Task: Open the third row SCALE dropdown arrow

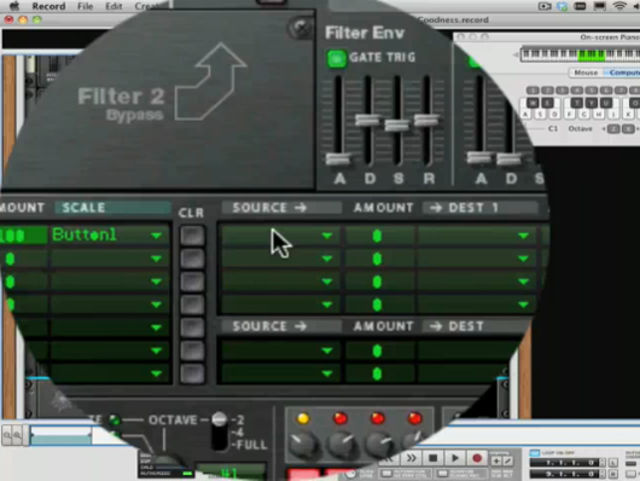Action: tap(156, 281)
